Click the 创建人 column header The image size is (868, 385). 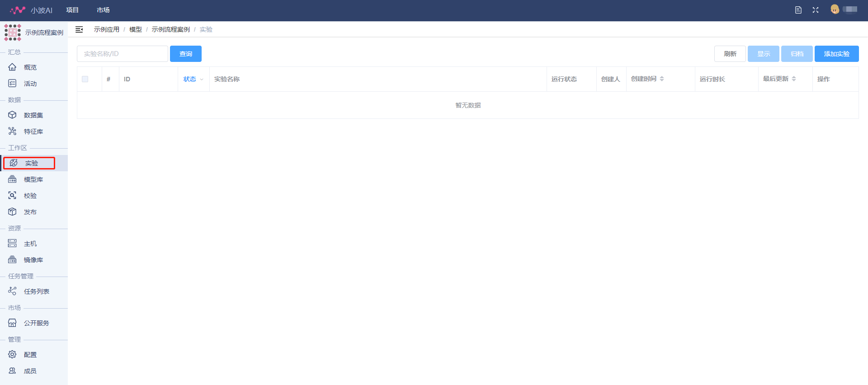[x=611, y=79]
